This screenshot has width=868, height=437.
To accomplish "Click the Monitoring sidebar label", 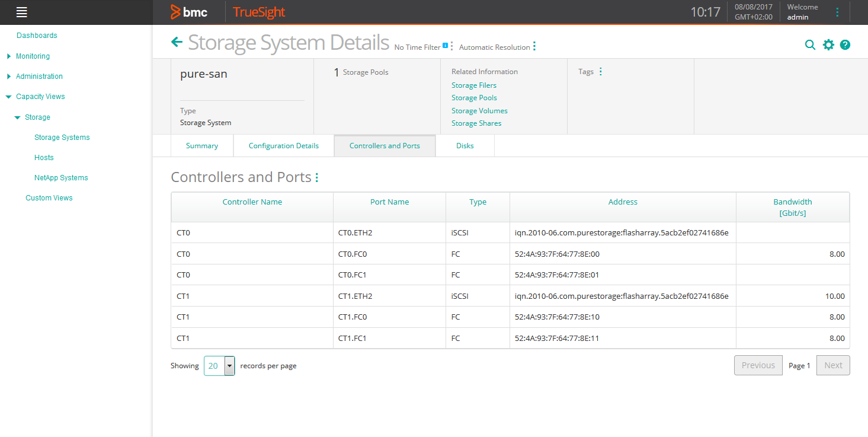I will (33, 56).
